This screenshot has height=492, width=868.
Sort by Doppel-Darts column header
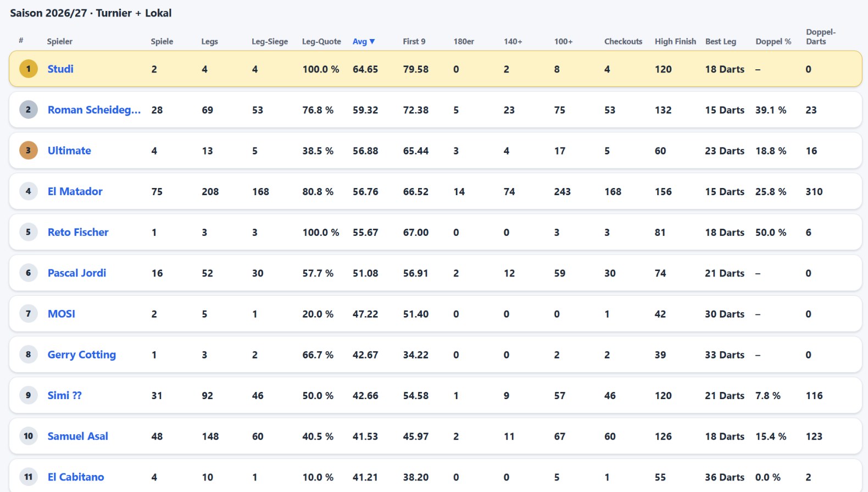821,37
